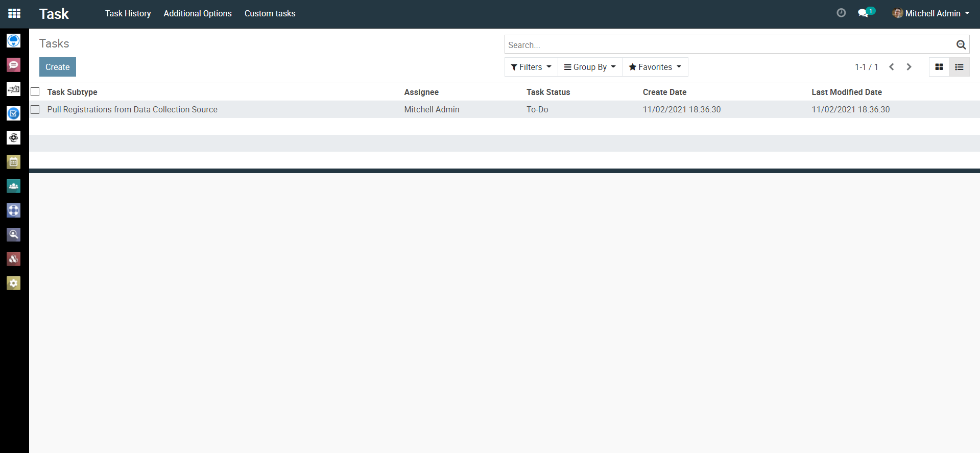Screen dimensions: 980x453
Task: Open the Mitchell Admin user menu
Action: (x=931, y=13)
